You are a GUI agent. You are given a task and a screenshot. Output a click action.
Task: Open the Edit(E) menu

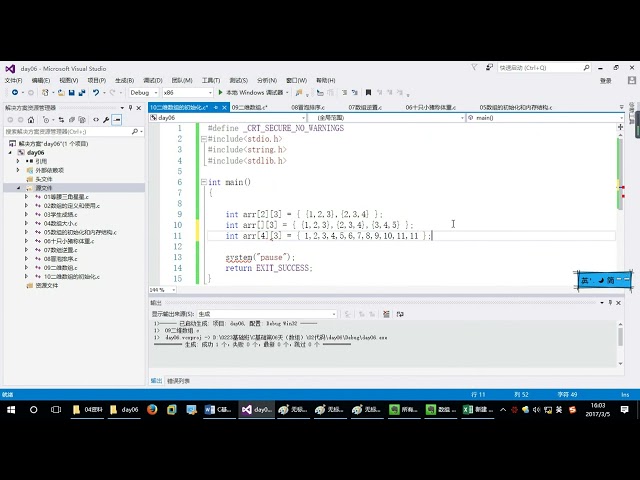pos(41,80)
